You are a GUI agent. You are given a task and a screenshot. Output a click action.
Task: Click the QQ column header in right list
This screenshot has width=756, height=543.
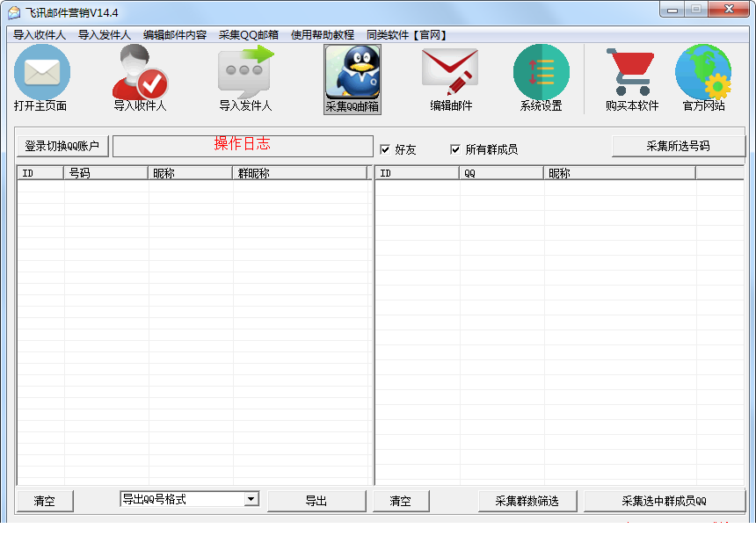(501, 173)
